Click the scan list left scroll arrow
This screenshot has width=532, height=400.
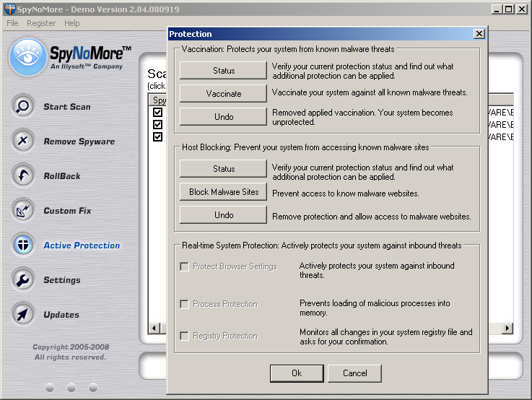(x=154, y=328)
